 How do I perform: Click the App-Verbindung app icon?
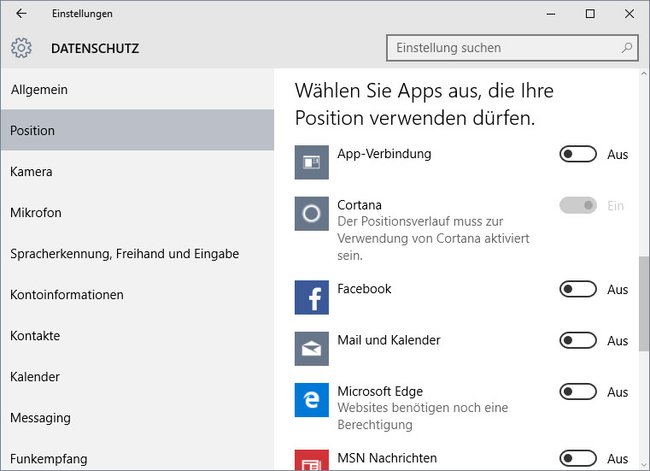pos(312,162)
